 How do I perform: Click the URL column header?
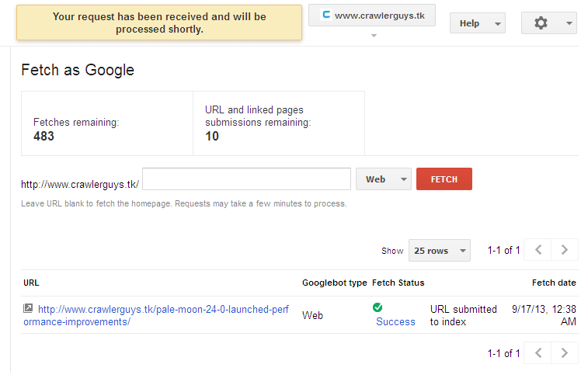tap(31, 283)
